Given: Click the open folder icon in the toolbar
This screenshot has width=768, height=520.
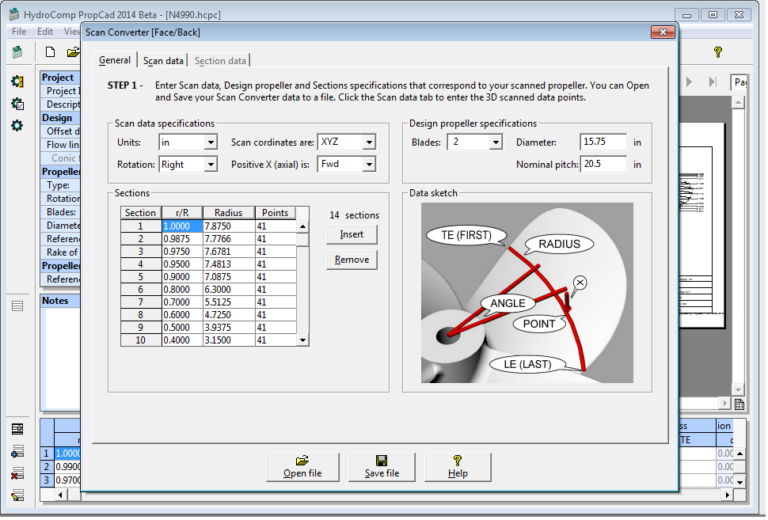Looking at the screenshot, I should pos(73,52).
